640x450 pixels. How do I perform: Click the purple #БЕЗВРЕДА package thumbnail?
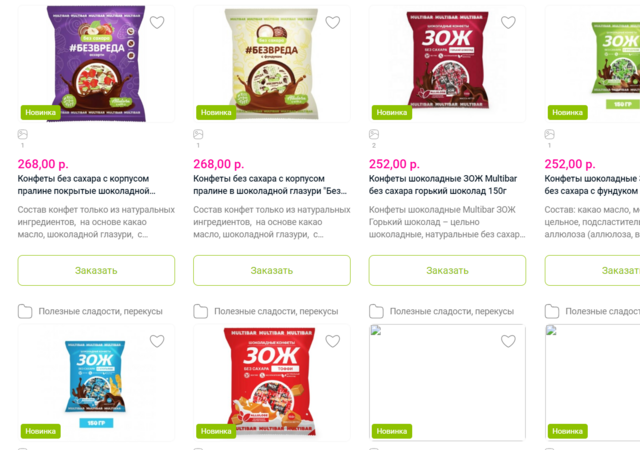(x=96, y=63)
